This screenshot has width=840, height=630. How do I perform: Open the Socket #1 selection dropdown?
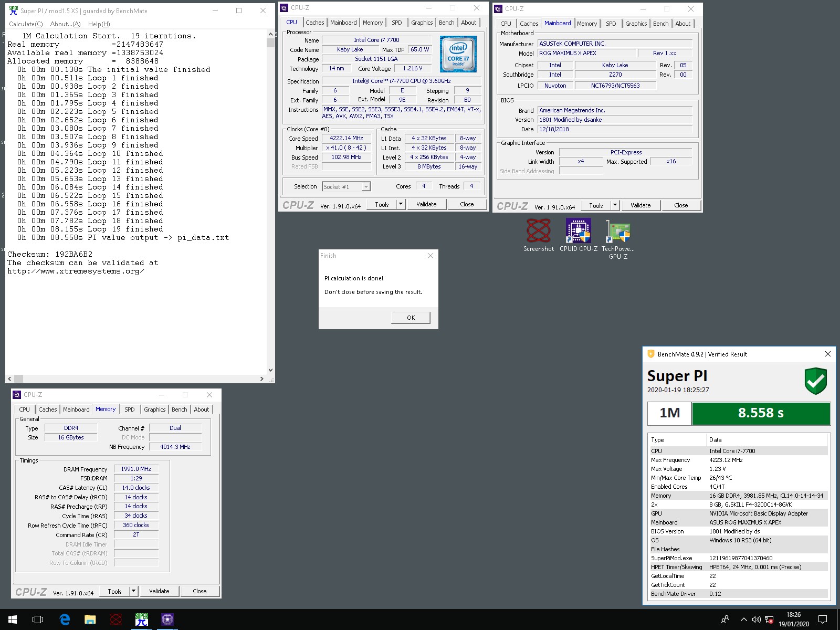[x=346, y=186]
